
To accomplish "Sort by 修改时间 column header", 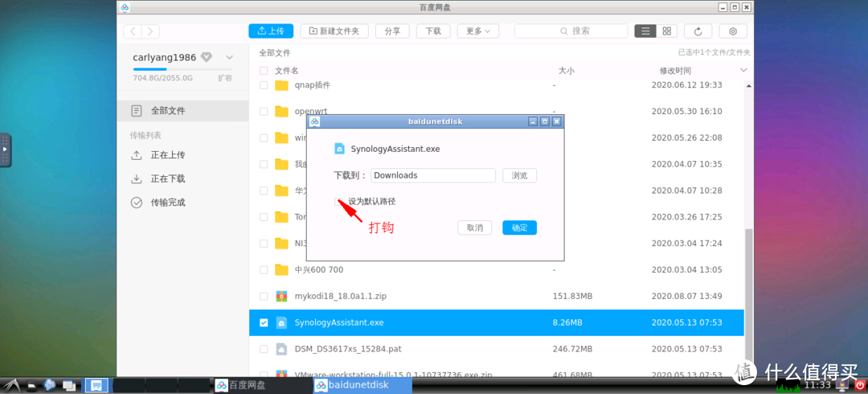I will [x=675, y=71].
